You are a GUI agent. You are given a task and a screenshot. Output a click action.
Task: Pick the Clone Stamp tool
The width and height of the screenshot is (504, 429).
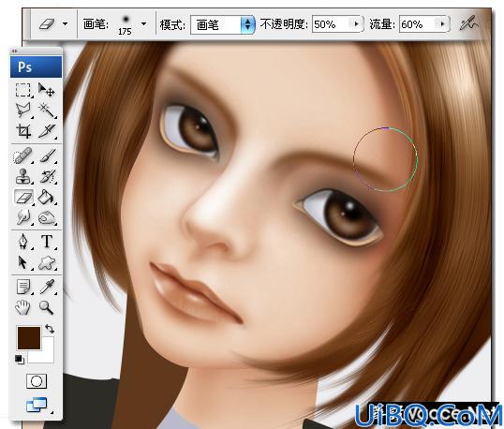click(23, 176)
